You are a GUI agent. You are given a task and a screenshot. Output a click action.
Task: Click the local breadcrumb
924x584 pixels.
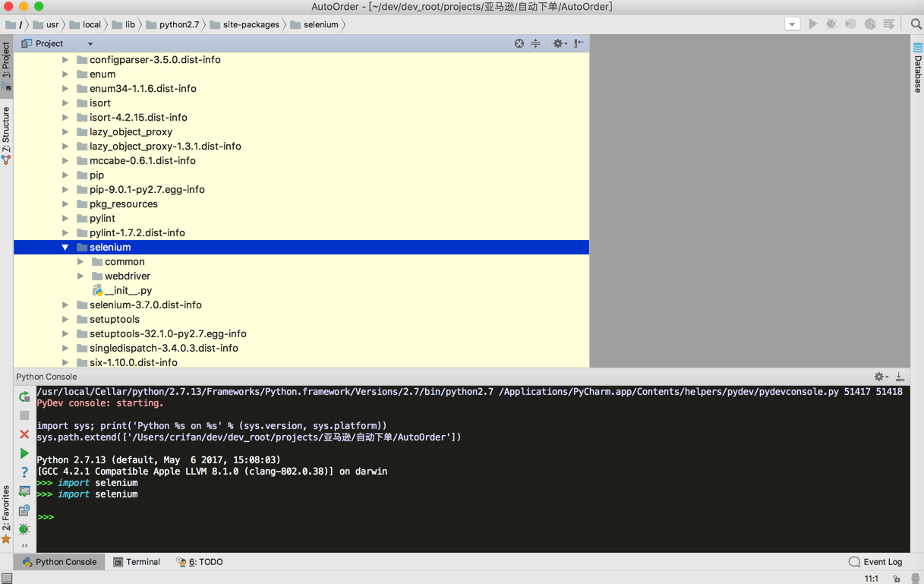pos(84,24)
